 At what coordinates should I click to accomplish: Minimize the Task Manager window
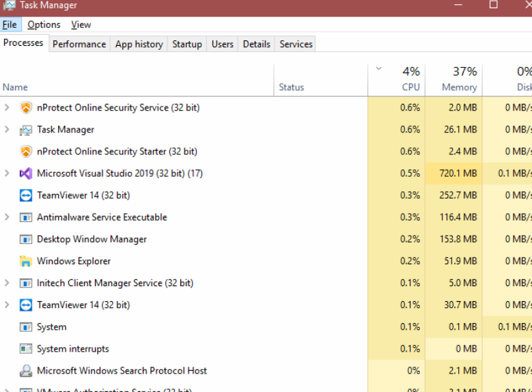[458, 5]
